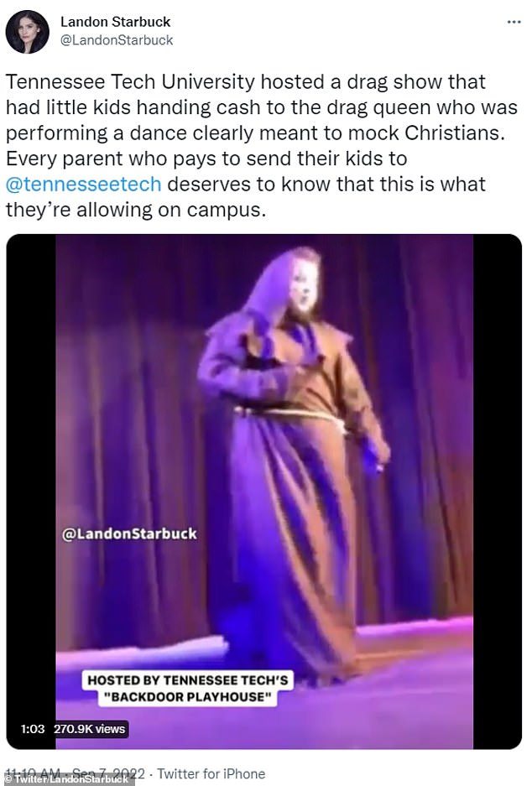Click the "HOSTED BY TENNESSEE TECH'S" caption line
532x786 pixels.
pyautogui.click(x=187, y=679)
